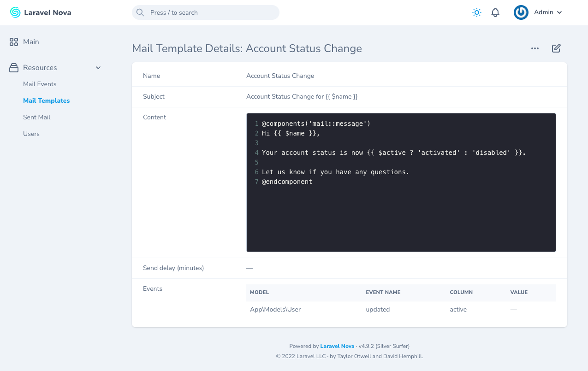Viewport: 588px width, 371px height.
Task: Focus the Press / to search field
Action: 206,12
